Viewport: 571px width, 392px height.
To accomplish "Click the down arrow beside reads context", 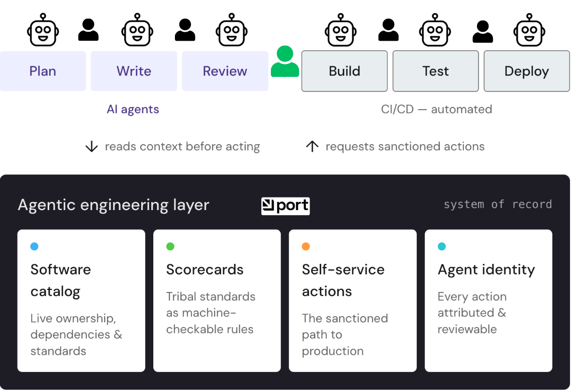I will 92,146.
